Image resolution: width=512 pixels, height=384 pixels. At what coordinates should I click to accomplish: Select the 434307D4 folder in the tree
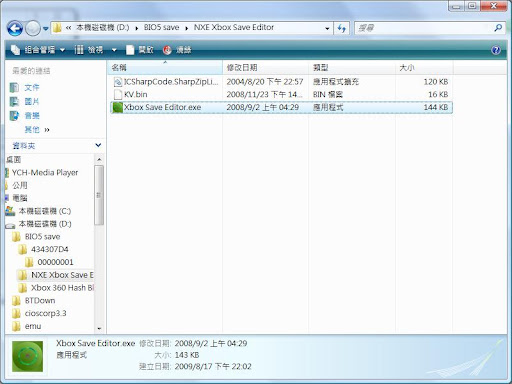[x=50, y=249]
